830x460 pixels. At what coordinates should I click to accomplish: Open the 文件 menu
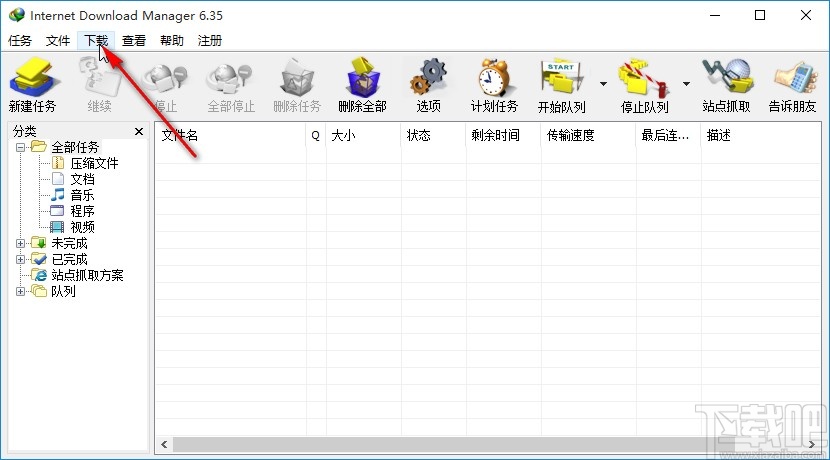coord(58,41)
